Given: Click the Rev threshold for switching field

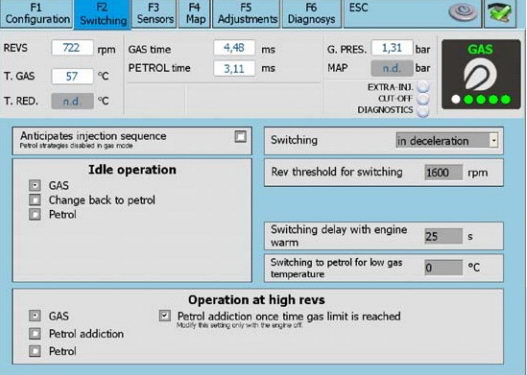Looking at the screenshot, I should pos(443,172).
